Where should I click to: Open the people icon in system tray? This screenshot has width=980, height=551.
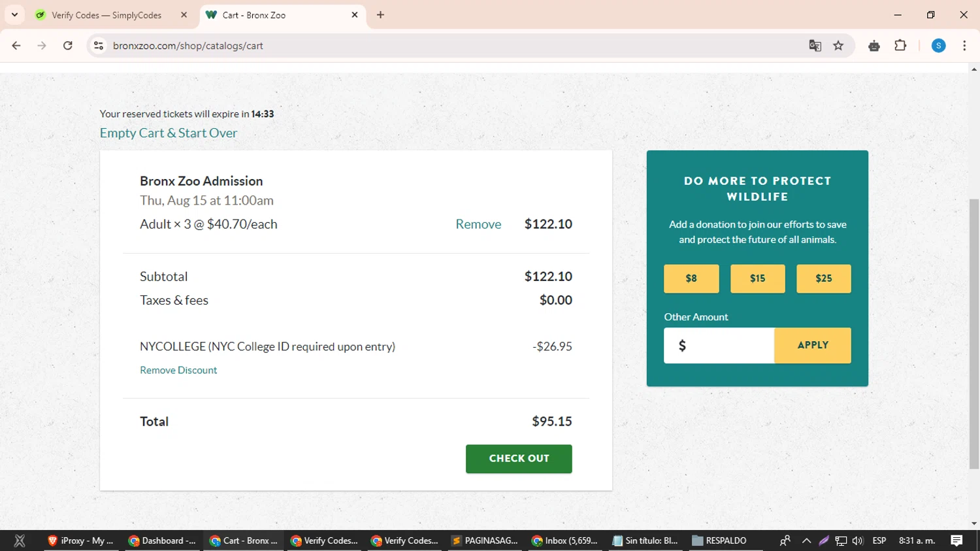tap(785, 541)
